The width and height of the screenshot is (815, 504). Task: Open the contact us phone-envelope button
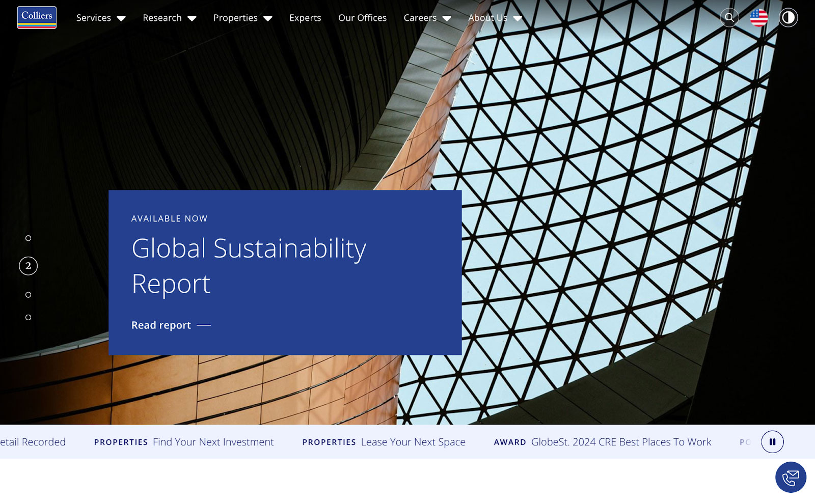[x=791, y=478]
